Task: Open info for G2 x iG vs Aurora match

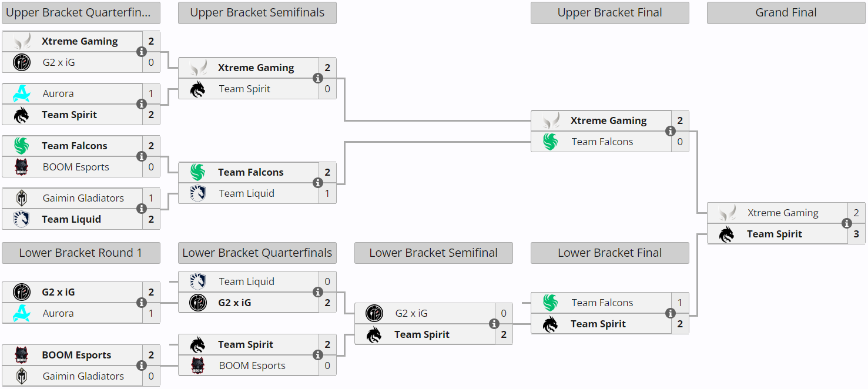Action: 142,303
